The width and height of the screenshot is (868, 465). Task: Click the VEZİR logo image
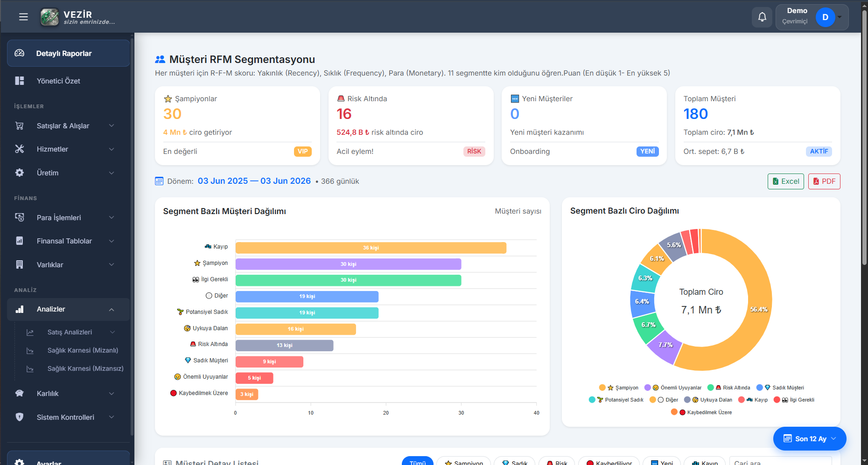pos(49,17)
